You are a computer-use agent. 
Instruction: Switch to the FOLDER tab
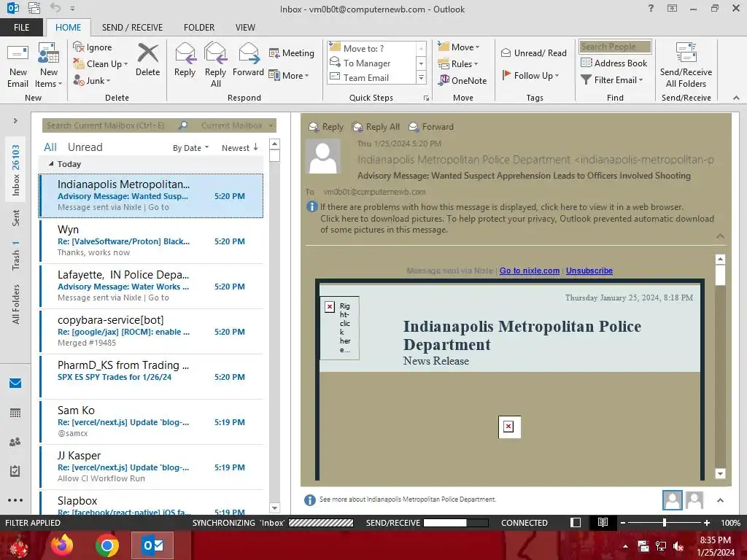coord(199,28)
